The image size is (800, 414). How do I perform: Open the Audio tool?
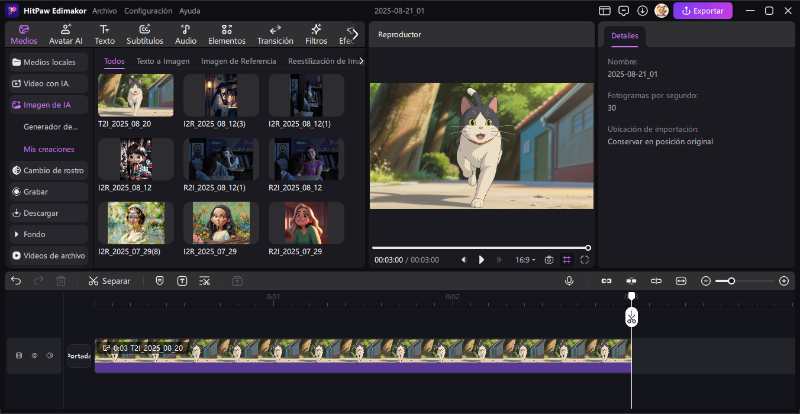pos(186,35)
